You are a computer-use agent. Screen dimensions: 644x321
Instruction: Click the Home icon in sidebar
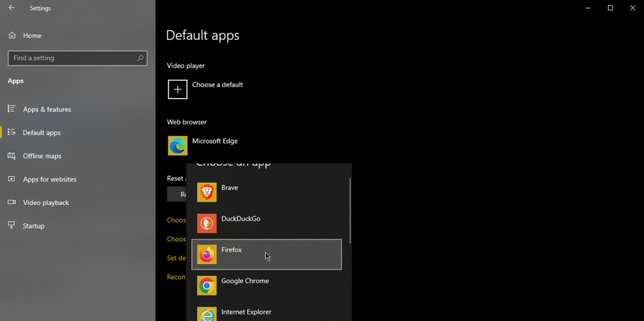pyautogui.click(x=12, y=36)
